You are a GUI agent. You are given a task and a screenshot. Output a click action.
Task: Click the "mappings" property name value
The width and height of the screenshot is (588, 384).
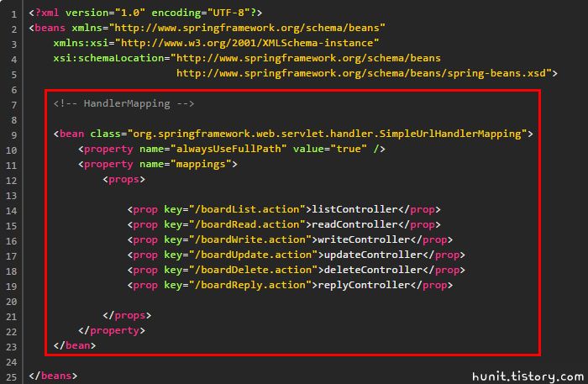point(201,164)
